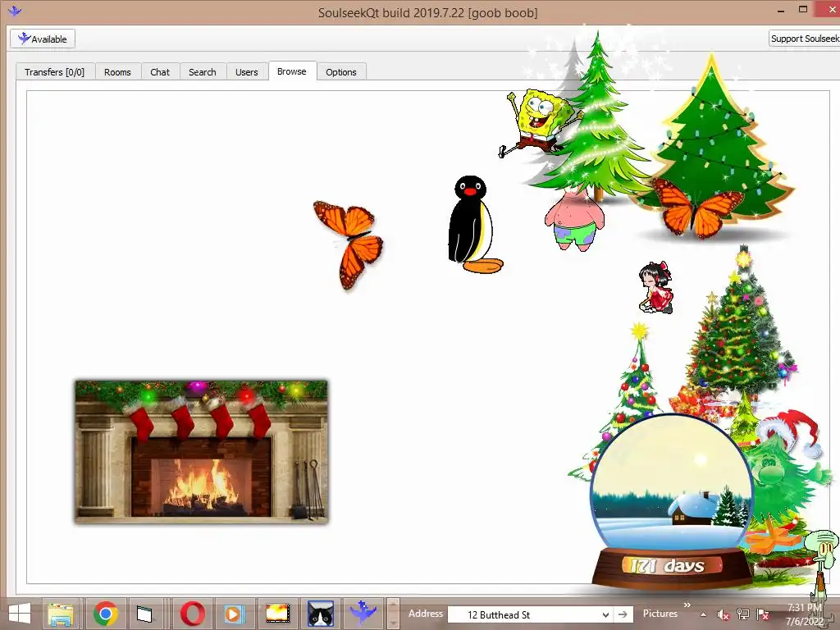Click the Soulseek bird icon in title bar
840x630 pixels.
click(15, 11)
